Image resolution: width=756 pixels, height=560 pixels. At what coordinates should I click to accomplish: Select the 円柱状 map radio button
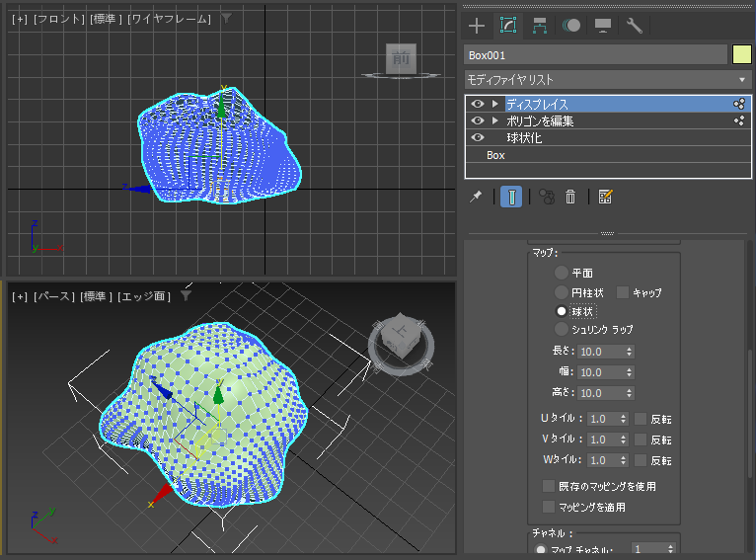pos(562,292)
